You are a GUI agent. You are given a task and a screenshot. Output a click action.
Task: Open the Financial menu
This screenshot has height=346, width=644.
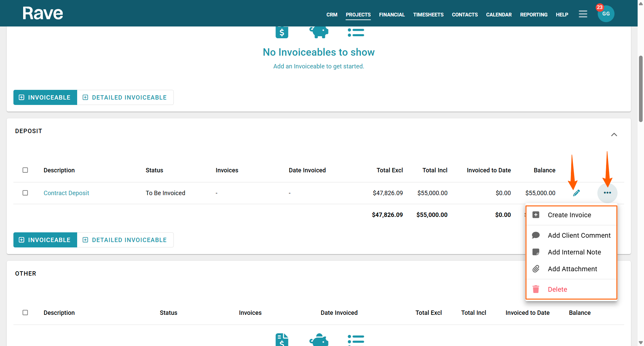[x=392, y=15]
